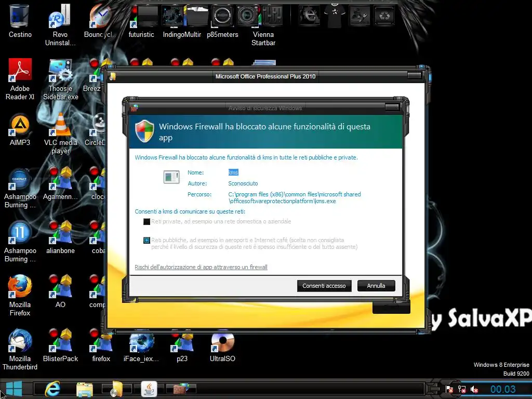This screenshot has height=399, width=532.
Task: Select the alianbone desktop icon
Action: coord(60,237)
